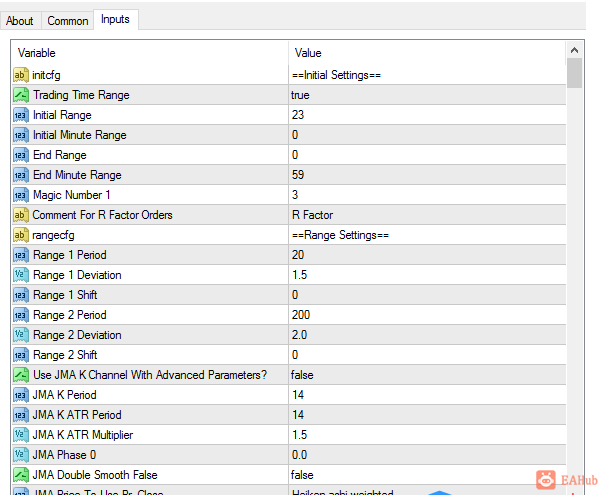The width and height of the screenshot is (607, 495).
Task: Click the double-type icon beside Range 1 Deviation
Action: pos(21,275)
